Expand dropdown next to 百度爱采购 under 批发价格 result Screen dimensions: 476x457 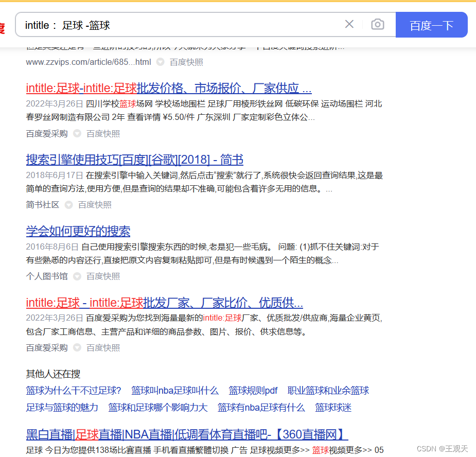(77, 133)
